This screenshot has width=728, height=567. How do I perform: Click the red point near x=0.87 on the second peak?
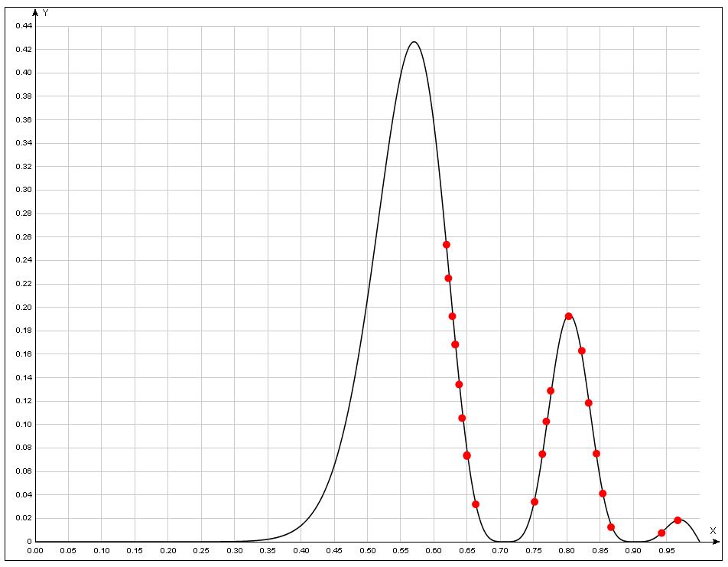(611, 527)
